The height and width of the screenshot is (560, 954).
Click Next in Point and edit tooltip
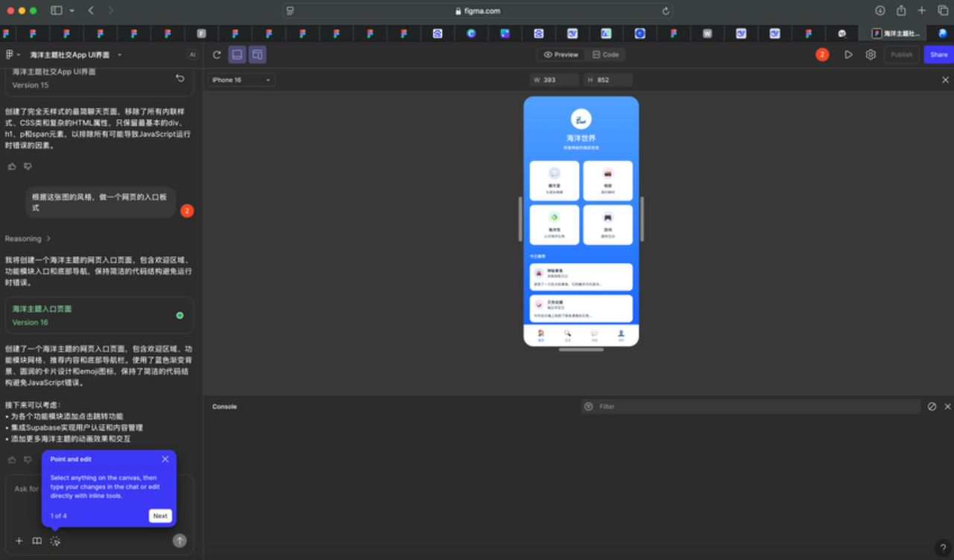[160, 516]
